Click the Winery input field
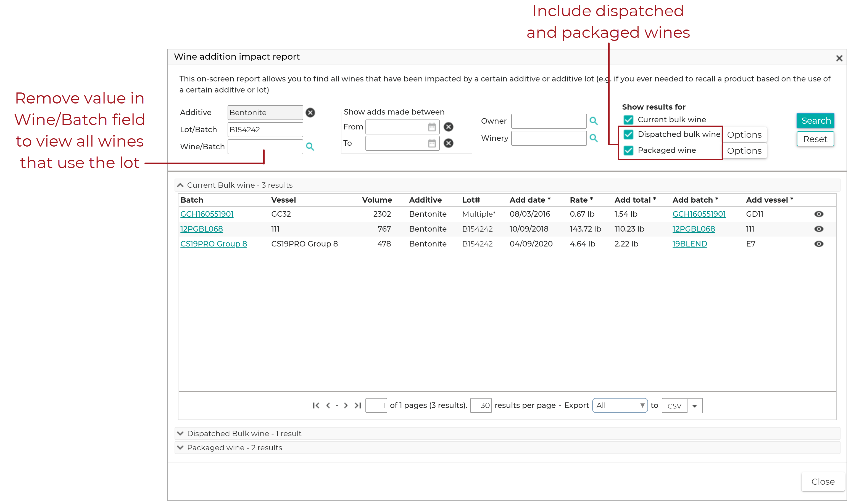 click(x=549, y=138)
